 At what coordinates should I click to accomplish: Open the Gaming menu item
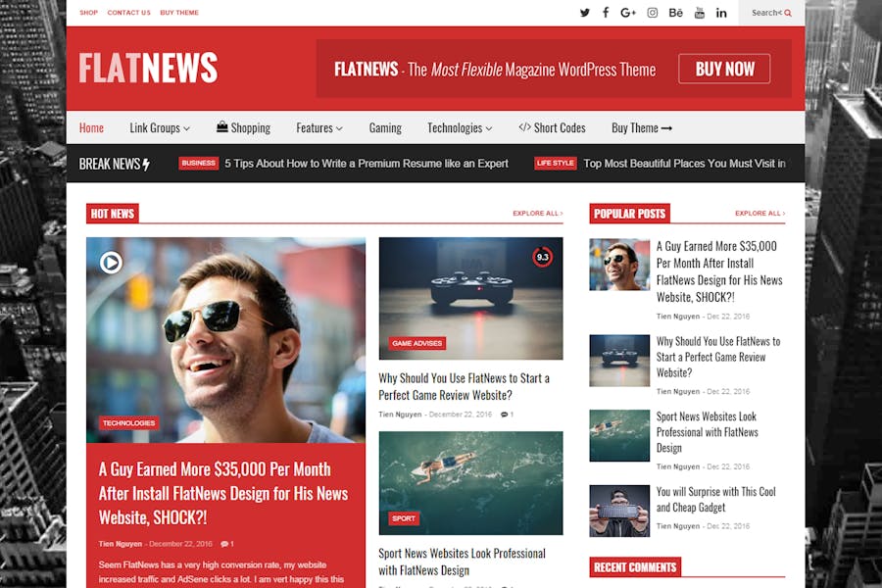click(385, 127)
